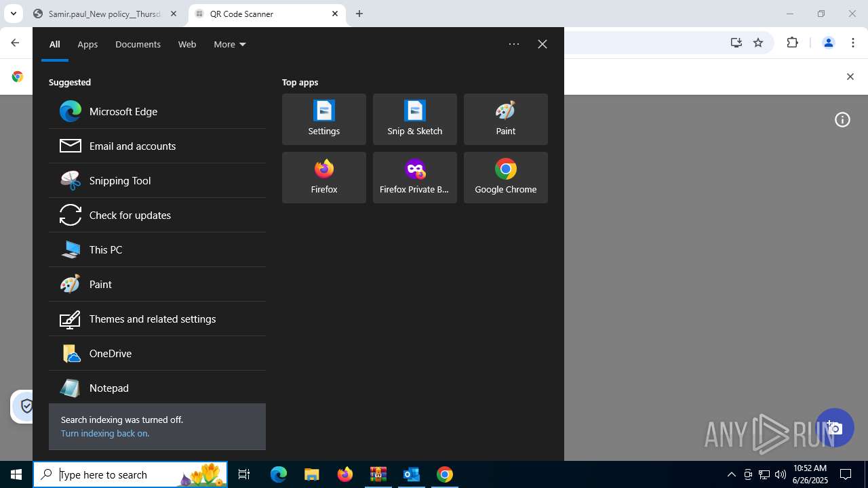Open WinRAR from the taskbar

(x=378, y=474)
